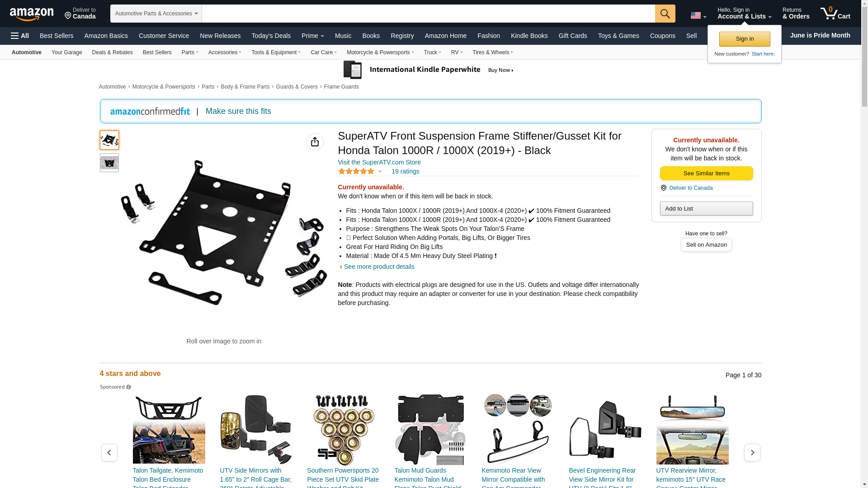Screen dimensions: 868x488
Task: Click the share icon on product image
Action: pos(315,142)
